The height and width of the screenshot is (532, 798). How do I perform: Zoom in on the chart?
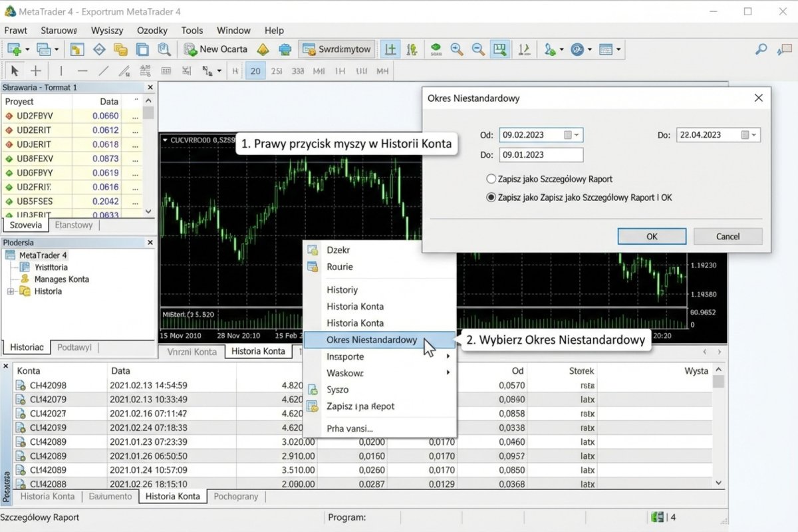pyautogui.click(x=456, y=49)
